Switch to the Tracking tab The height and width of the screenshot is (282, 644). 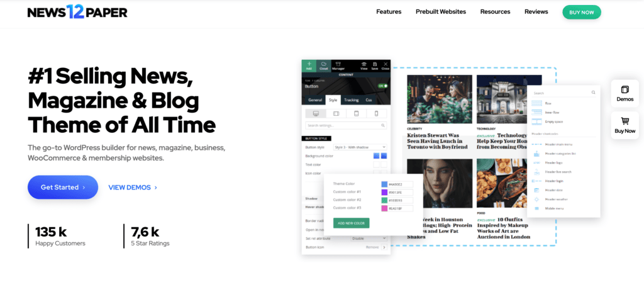[351, 100]
